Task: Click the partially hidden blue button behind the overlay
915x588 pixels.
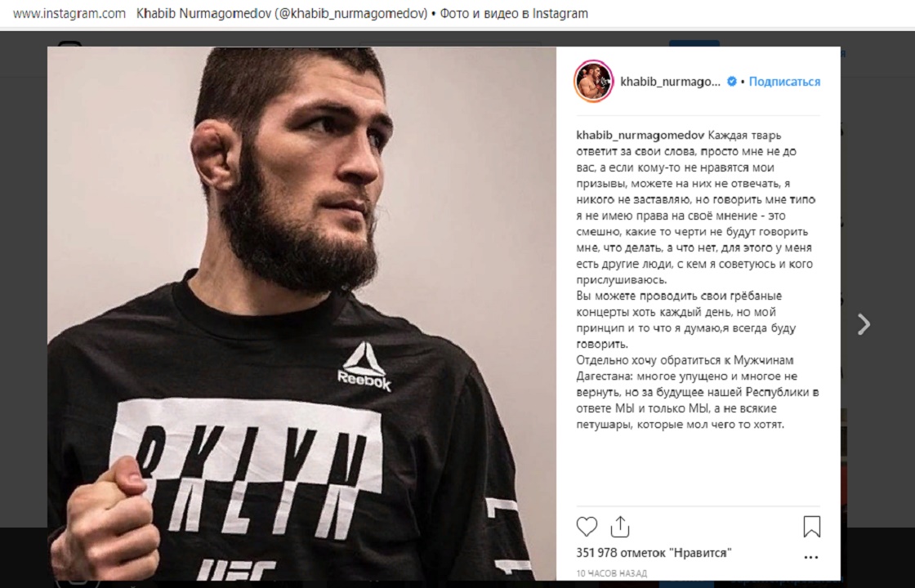Action: (694, 43)
